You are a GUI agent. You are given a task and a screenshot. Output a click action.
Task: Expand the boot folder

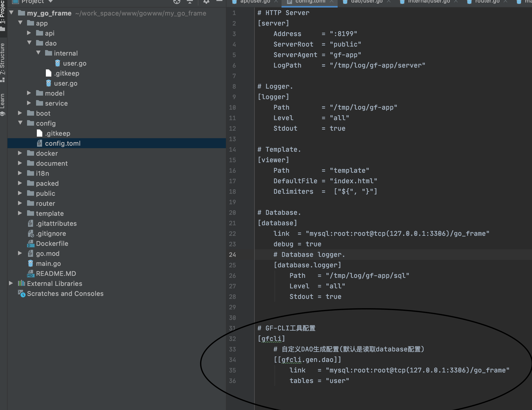20,113
